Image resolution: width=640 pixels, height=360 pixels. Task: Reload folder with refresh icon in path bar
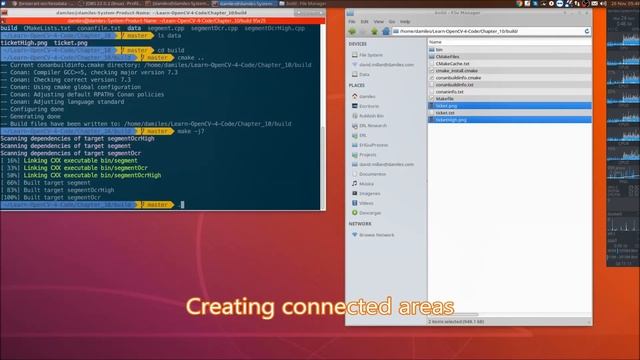pyautogui.click(x=587, y=31)
